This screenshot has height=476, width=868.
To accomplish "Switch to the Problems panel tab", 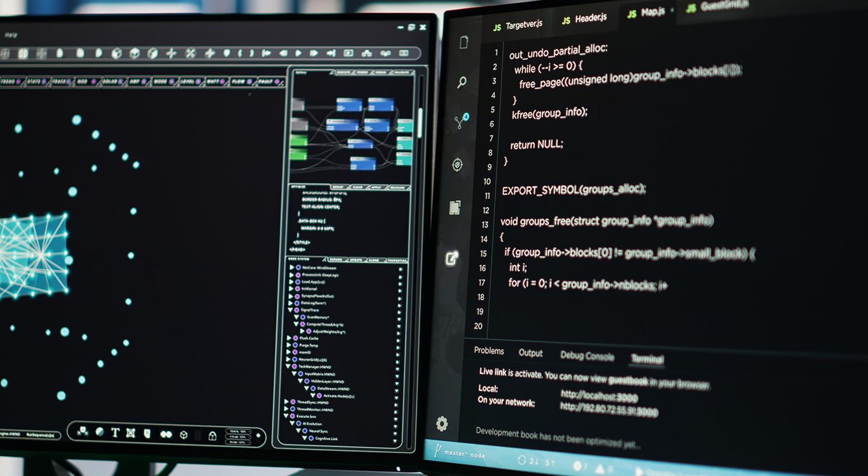I will [489, 351].
